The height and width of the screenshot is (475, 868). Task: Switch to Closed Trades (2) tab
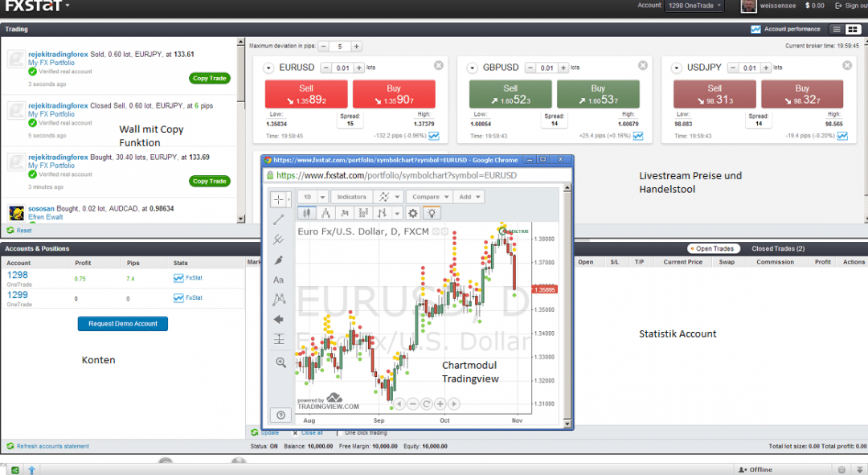pos(778,248)
